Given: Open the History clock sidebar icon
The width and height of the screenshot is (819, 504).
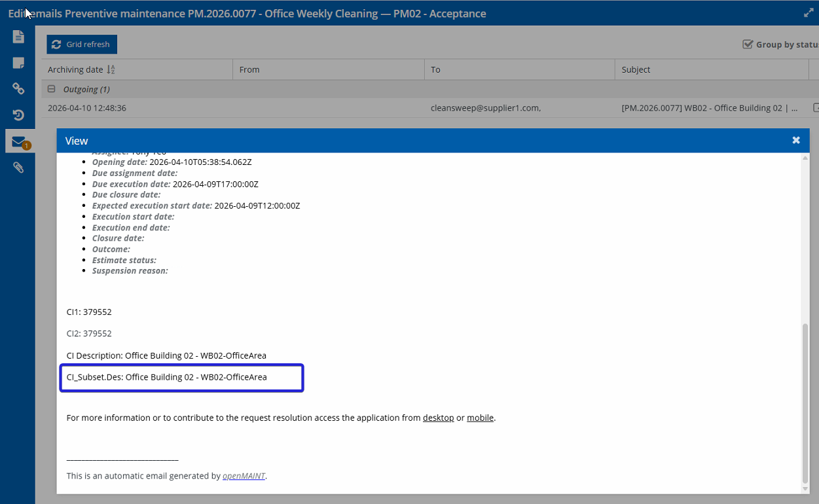Looking at the screenshot, I should pyautogui.click(x=18, y=115).
